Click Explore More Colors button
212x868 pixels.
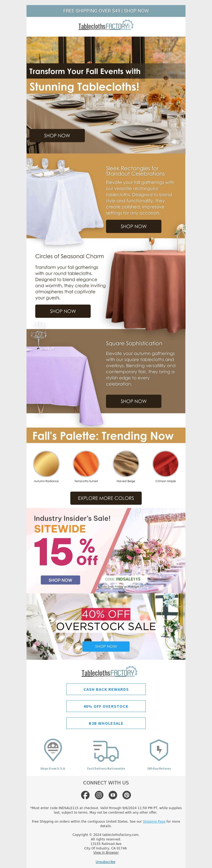[106, 498]
